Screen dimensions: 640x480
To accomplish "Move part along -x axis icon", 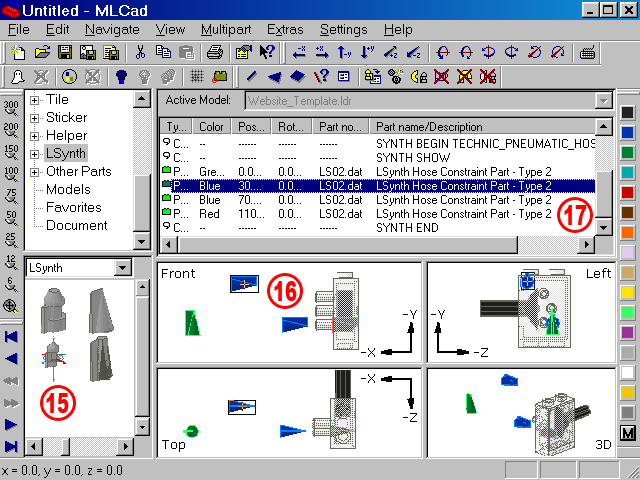I will [x=299, y=53].
